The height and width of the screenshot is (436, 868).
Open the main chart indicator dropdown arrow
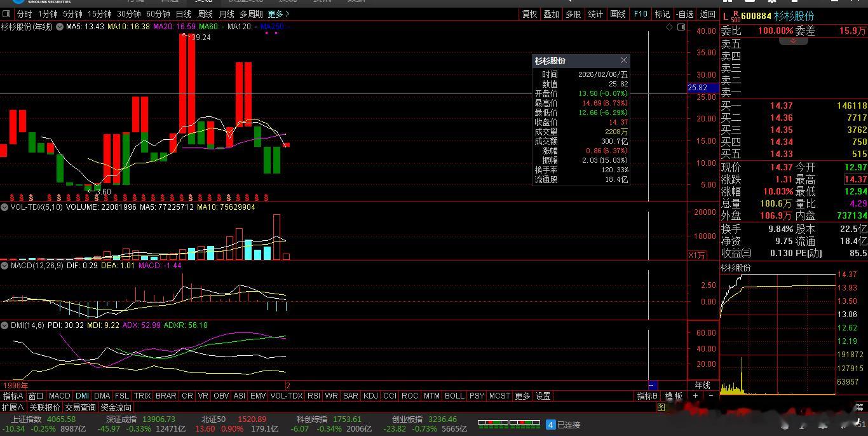tap(60, 27)
